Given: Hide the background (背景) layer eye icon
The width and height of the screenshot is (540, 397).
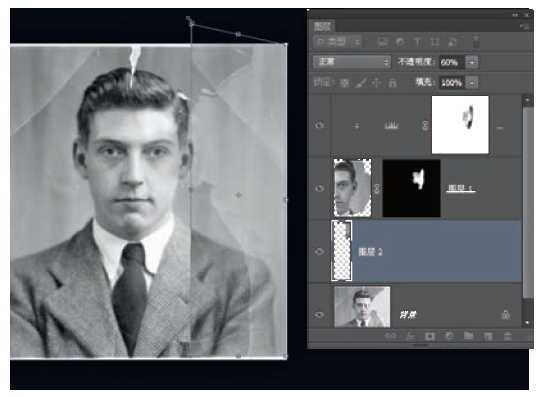Looking at the screenshot, I should click(319, 315).
